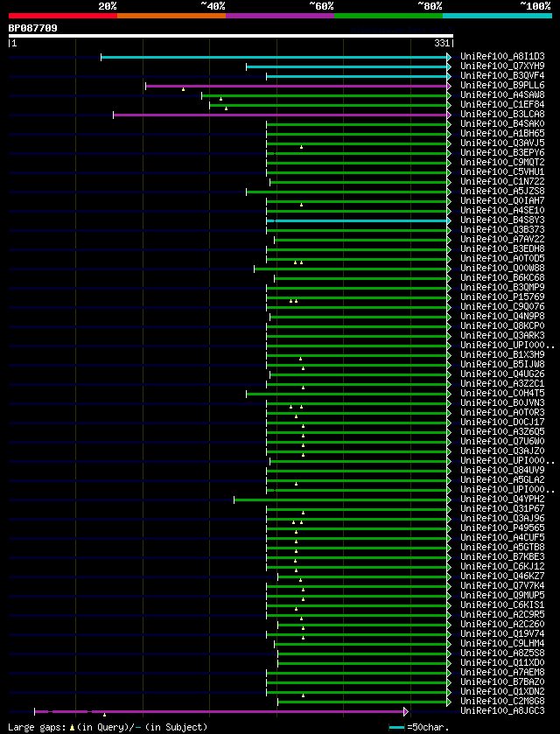This screenshot has height=734, width=560.
Task: Select the UniRef100_B3EPY6 label
Action: (x=502, y=152)
